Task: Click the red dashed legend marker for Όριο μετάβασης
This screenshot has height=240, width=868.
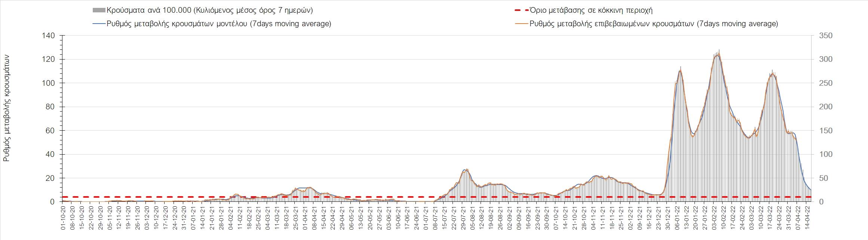Action: pyautogui.click(x=521, y=10)
